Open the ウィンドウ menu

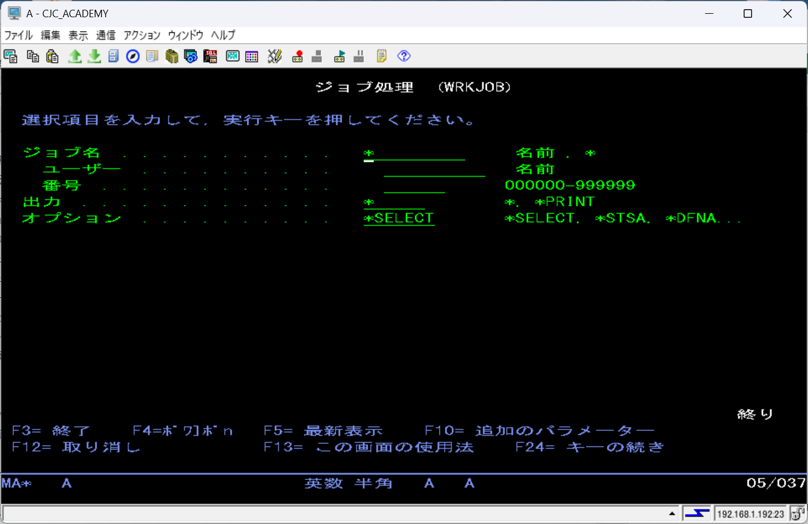click(x=186, y=35)
